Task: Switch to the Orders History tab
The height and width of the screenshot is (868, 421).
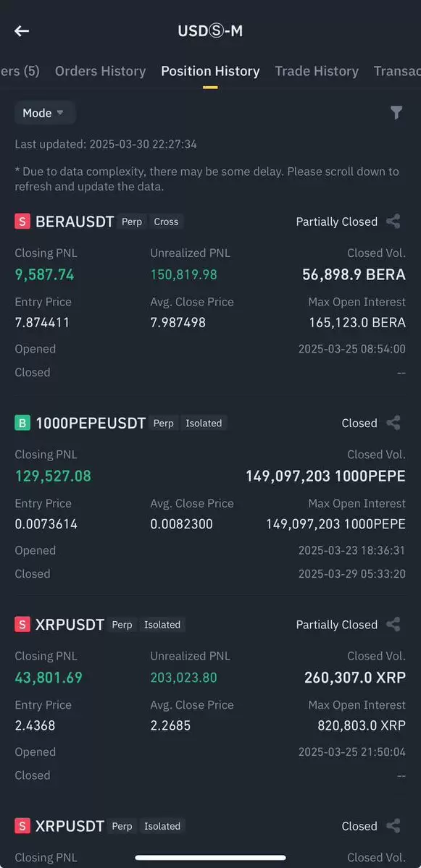Action: tap(100, 71)
